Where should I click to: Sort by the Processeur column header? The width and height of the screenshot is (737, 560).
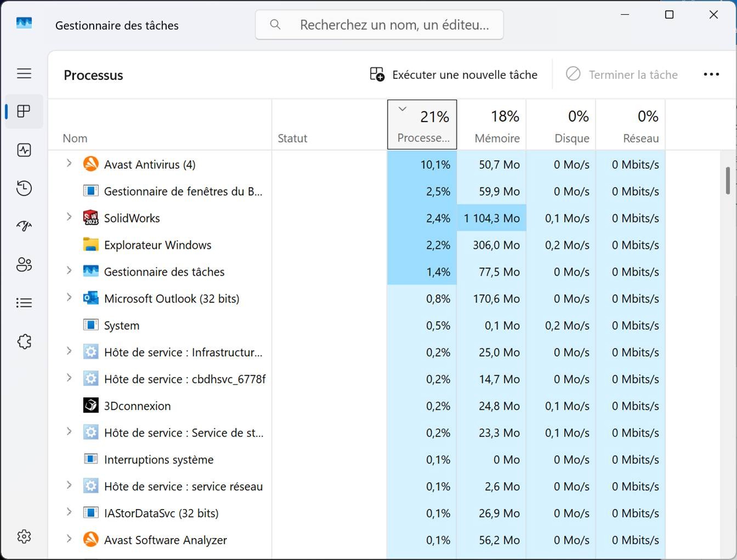coord(422,124)
